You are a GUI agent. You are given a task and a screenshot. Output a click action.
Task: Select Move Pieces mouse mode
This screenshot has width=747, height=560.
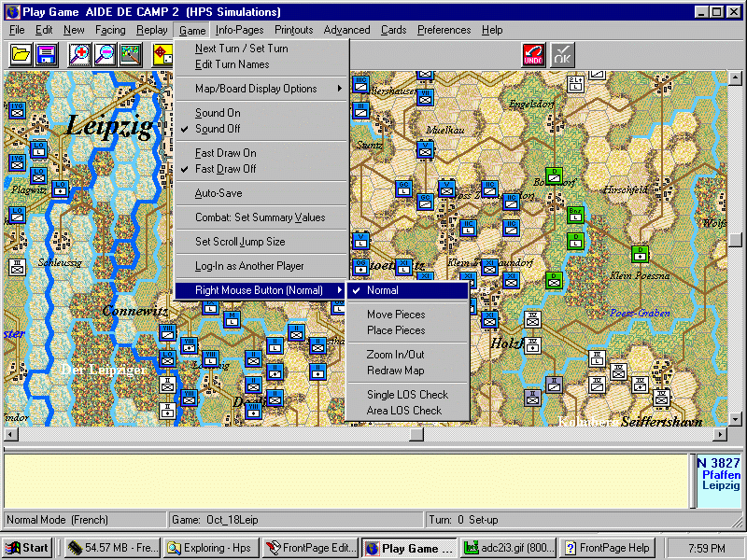coord(408,315)
